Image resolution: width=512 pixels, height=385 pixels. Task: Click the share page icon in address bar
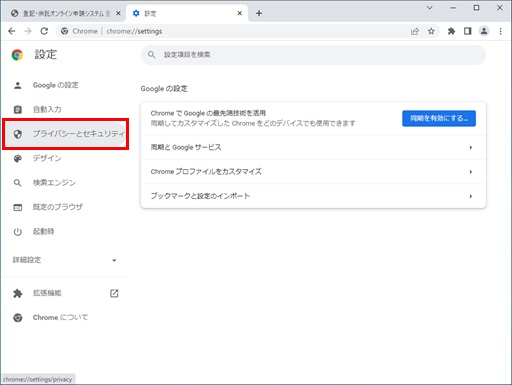(x=415, y=31)
